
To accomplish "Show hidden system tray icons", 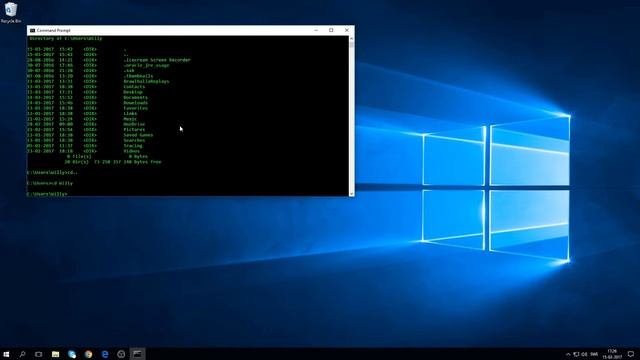I will click(568, 354).
